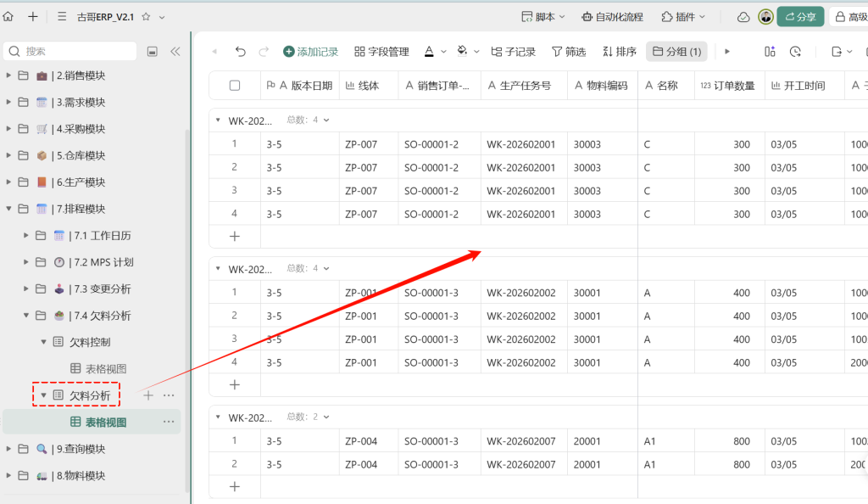
Task: Undo the last action
Action: tap(240, 52)
